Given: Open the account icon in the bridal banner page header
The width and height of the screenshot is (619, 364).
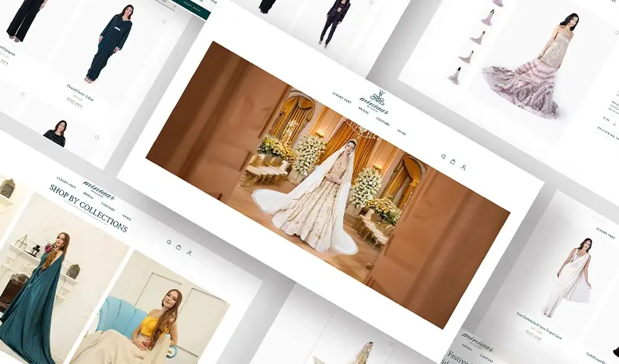Looking at the screenshot, I should [464, 167].
